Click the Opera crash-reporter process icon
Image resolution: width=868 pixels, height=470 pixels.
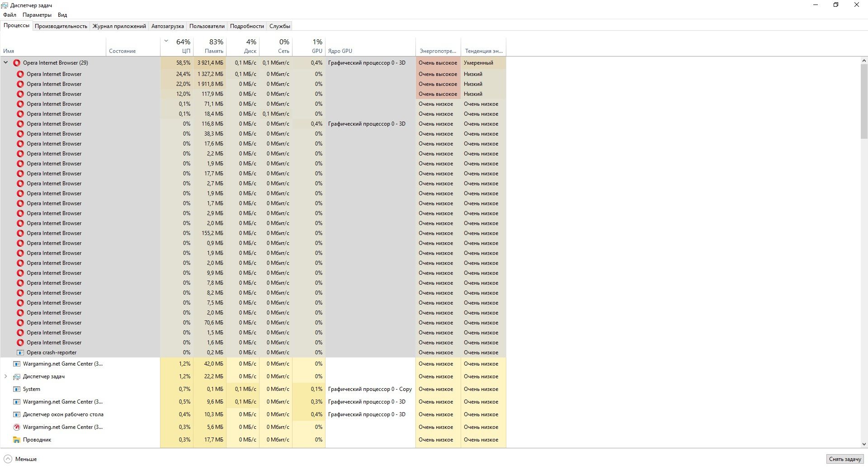[20, 352]
